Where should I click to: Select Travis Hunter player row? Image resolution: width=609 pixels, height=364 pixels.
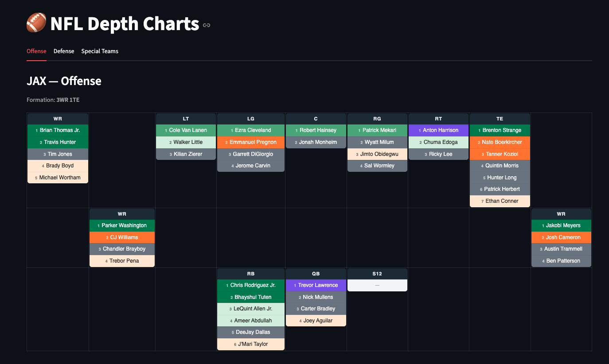pyautogui.click(x=58, y=142)
